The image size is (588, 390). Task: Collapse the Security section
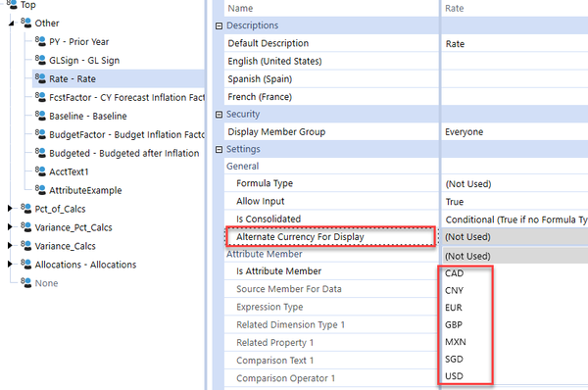point(219,115)
